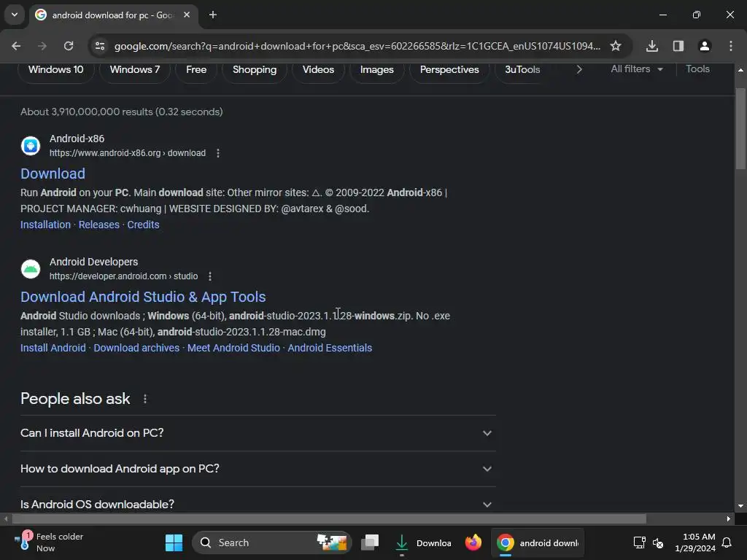Select the android download for pc tab

tap(113, 15)
